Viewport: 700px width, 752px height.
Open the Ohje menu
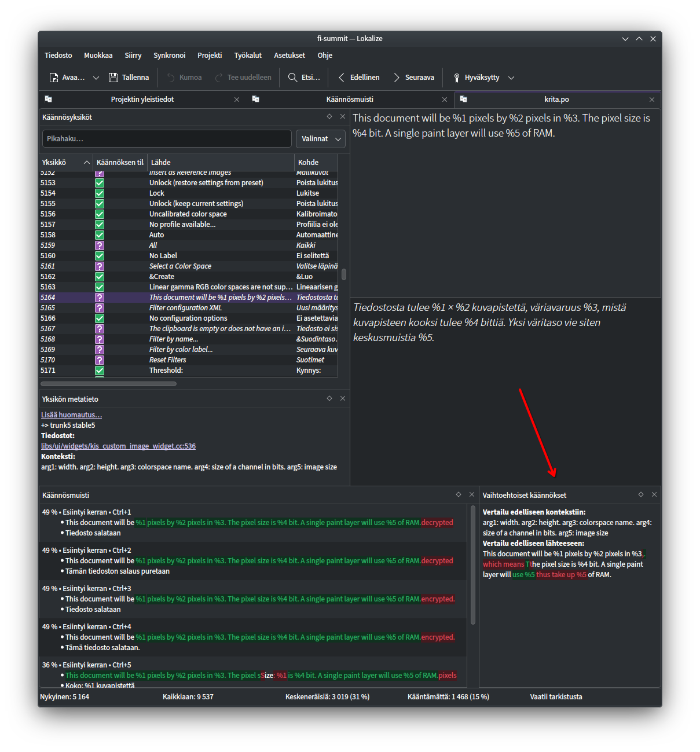325,56
